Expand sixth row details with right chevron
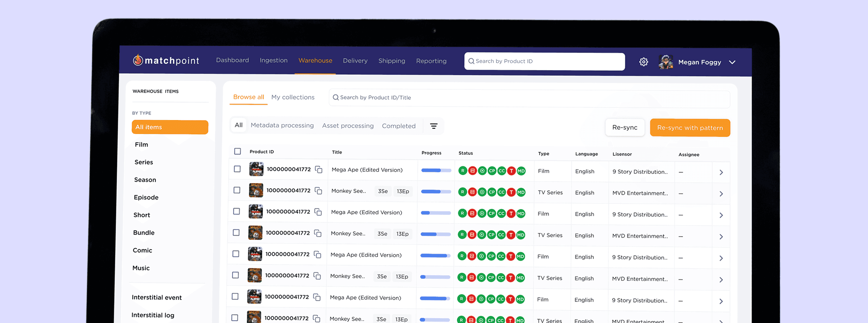This screenshot has width=868, height=323. (721, 280)
